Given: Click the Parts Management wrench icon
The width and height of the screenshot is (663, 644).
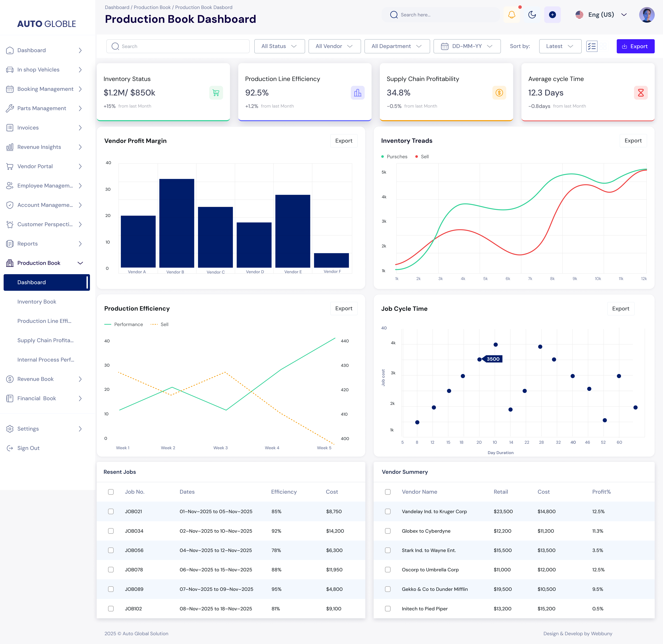Looking at the screenshot, I should coord(10,108).
